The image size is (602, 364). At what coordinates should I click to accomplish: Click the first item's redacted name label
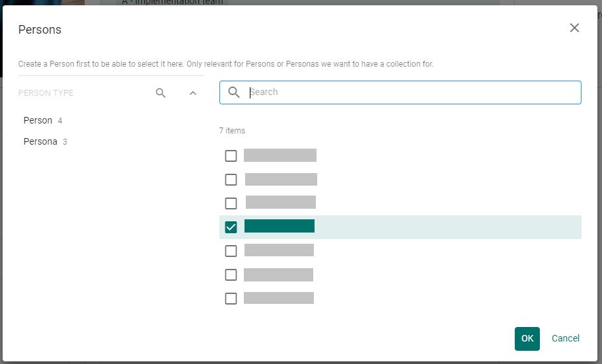point(280,155)
